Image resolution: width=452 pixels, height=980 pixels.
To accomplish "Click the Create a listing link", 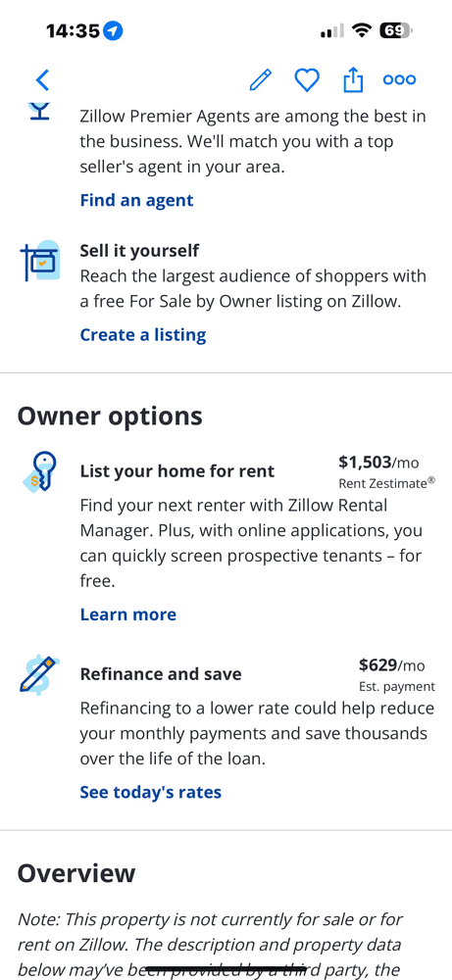I will tap(142, 335).
